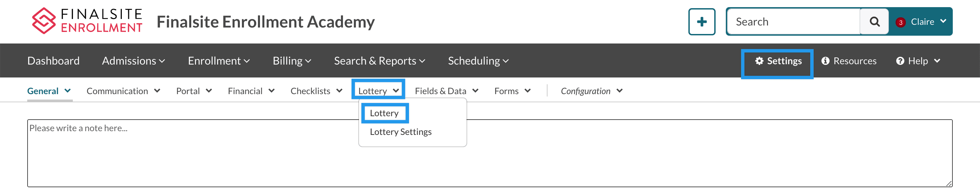
Task: Expand the Search & Reports menu
Action: [379, 61]
